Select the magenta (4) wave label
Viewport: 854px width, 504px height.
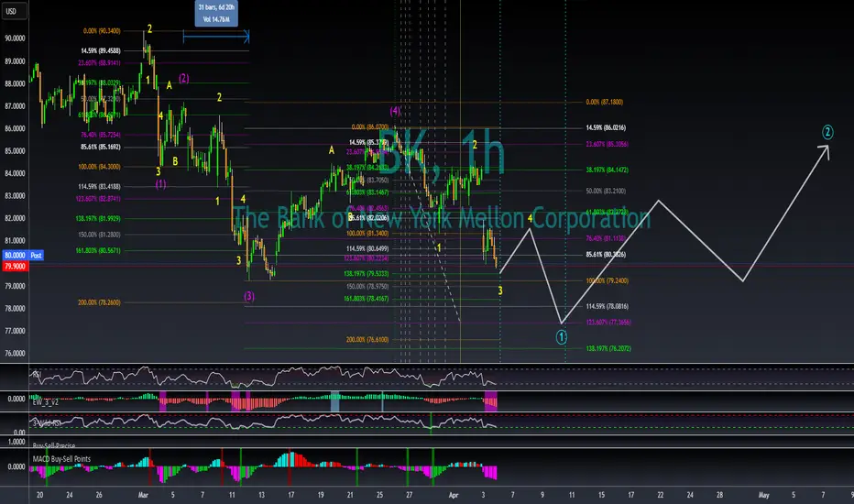click(x=395, y=111)
